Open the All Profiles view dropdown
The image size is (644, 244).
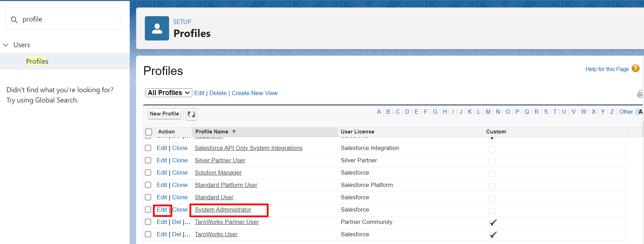(169, 93)
